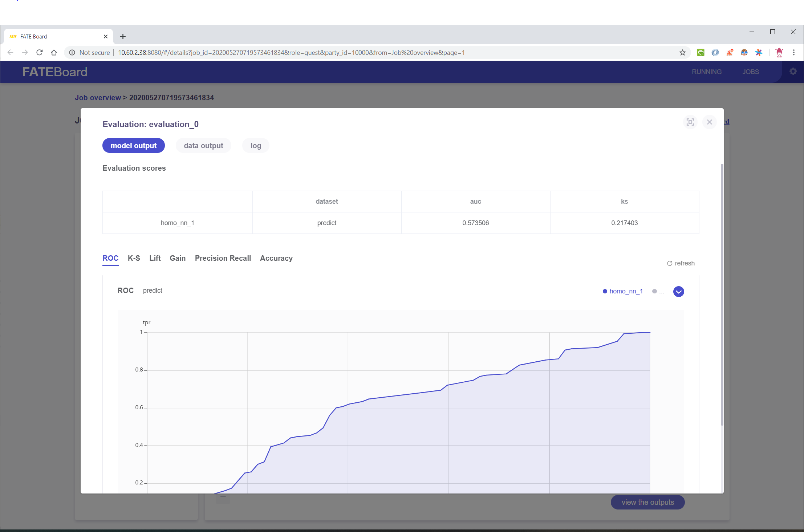The image size is (804, 532).
Task: Select the data output tab
Action: coord(203,146)
